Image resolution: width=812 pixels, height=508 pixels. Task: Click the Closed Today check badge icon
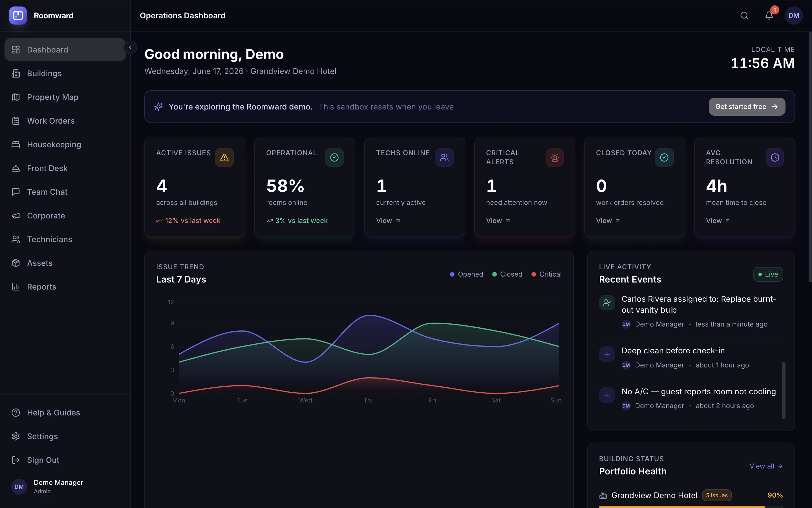[x=664, y=157]
